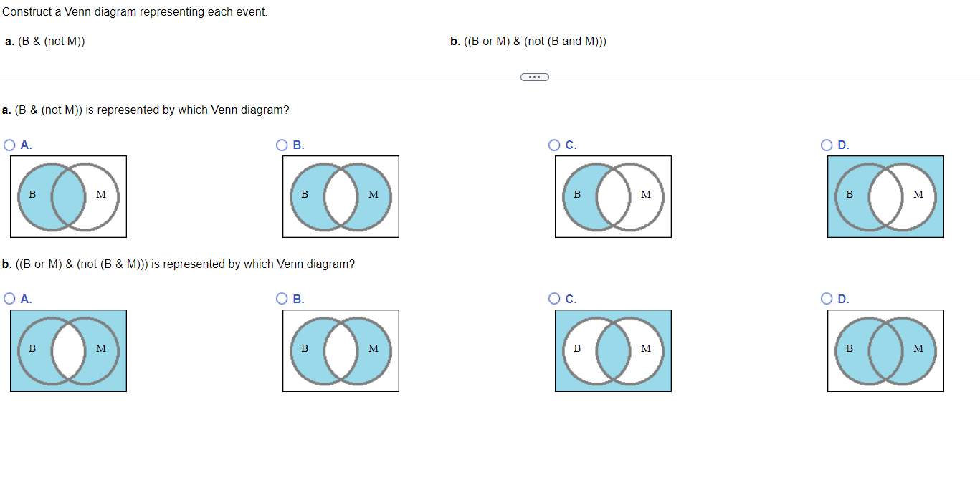Click the ellipsis divider to collapse the question header

click(x=534, y=77)
